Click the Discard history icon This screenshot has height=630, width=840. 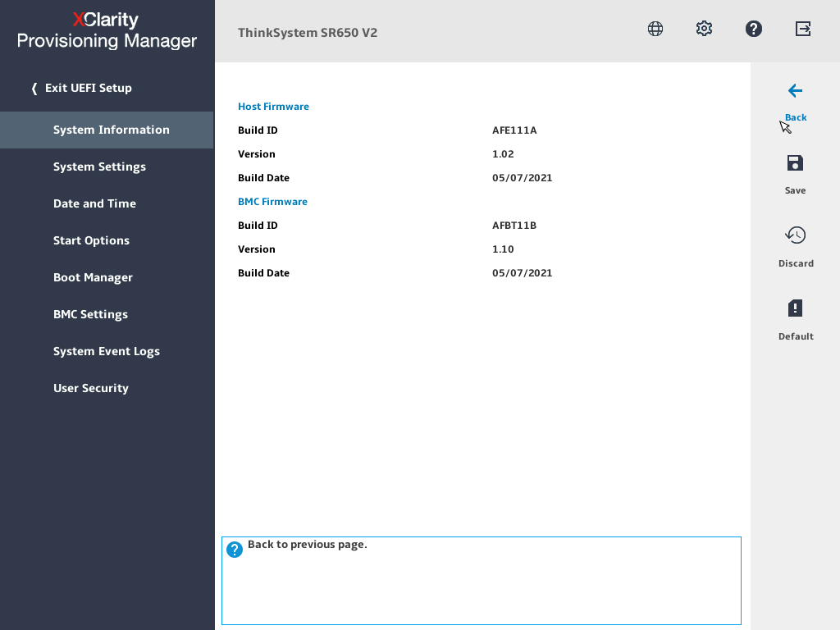tap(795, 235)
